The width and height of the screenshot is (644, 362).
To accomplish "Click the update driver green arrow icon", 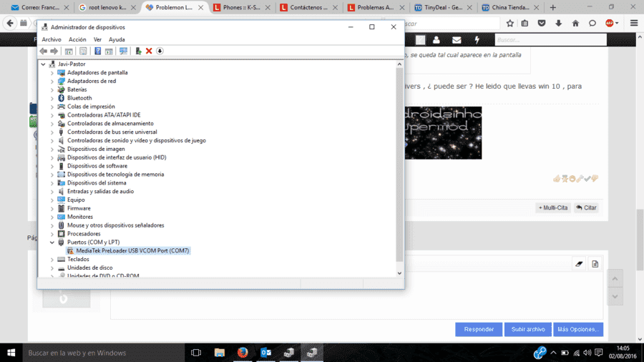I will pyautogui.click(x=138, y=51).
